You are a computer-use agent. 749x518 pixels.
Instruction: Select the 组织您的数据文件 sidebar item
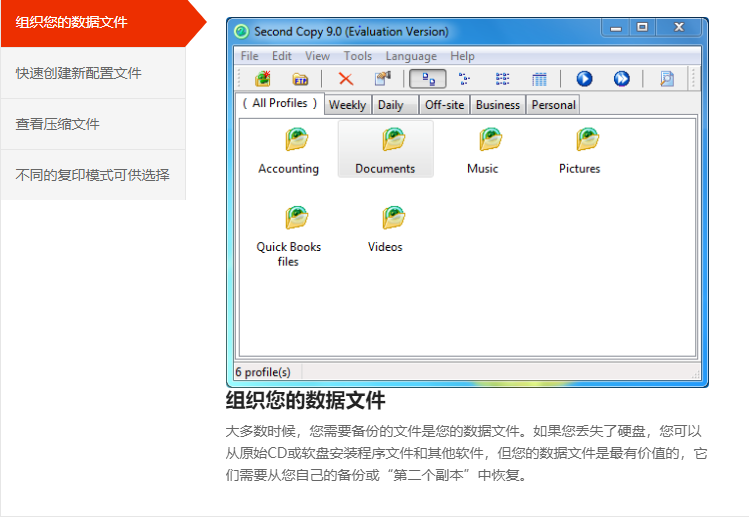pyautogui.click(x=94, y=22)
